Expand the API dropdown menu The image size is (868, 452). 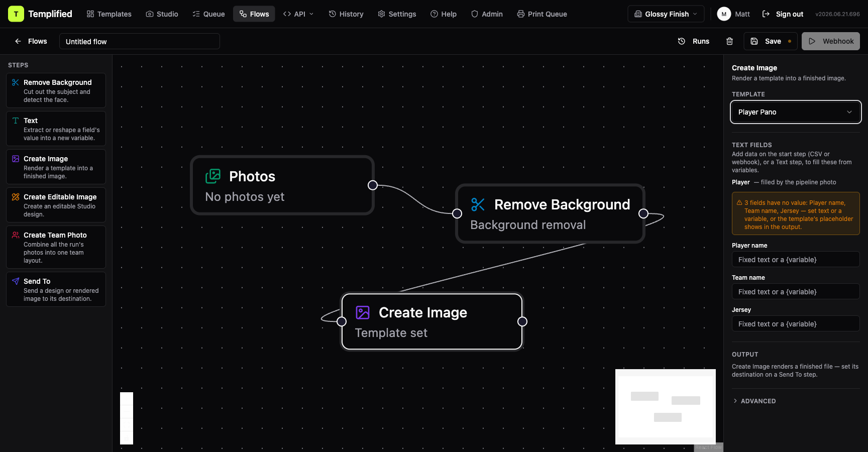click(x=298, y=14)
